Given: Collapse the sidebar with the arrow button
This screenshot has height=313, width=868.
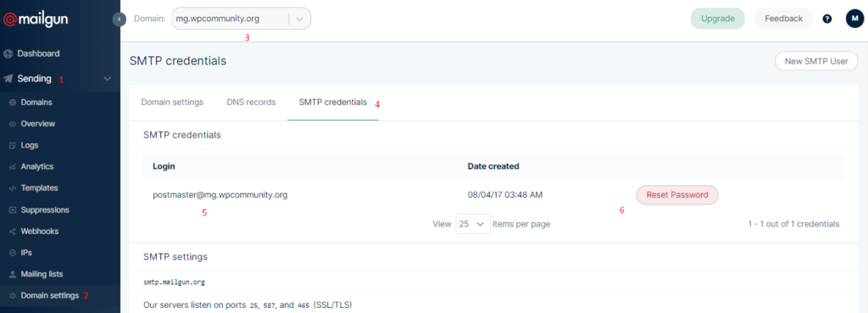Looking at the screenshot, I should tap(120, 20).
